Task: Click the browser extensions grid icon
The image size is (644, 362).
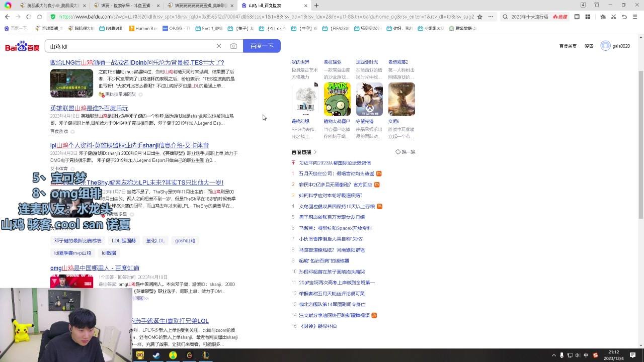Action: (x=588, y=17)
